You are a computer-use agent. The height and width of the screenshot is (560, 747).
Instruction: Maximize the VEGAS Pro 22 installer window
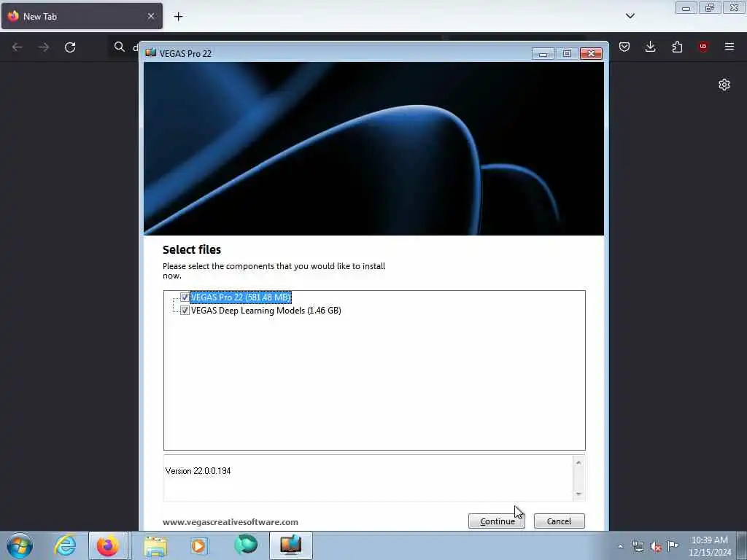tap(567, 53)
